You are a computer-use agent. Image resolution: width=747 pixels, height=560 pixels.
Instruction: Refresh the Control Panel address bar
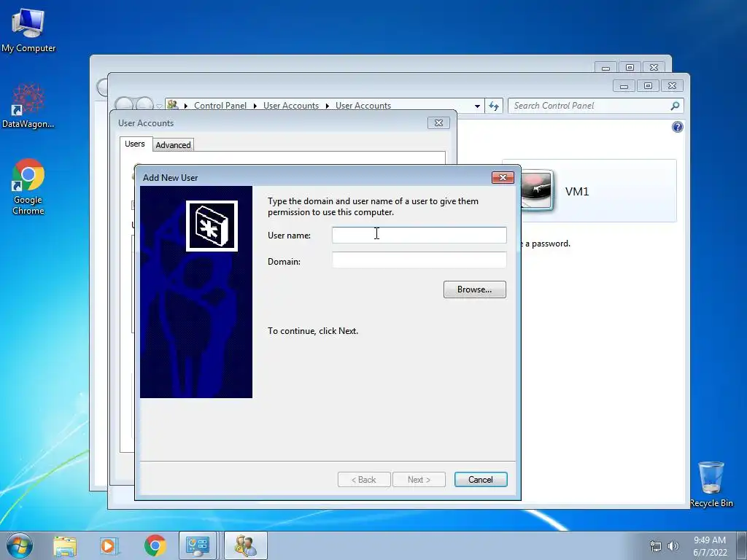tap(494, 106)
